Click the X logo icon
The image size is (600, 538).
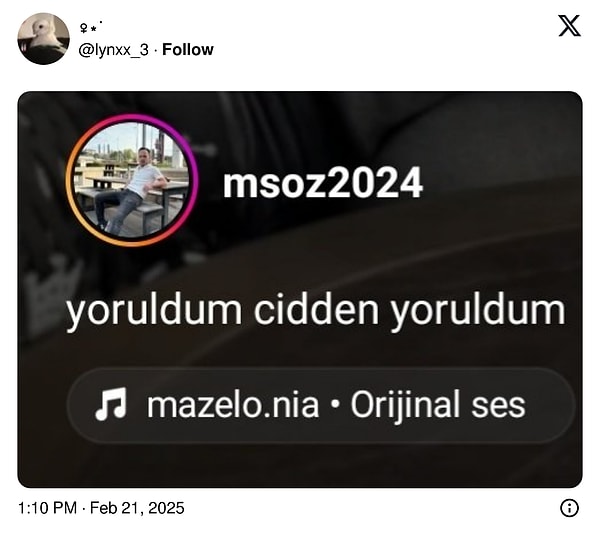point(569,26)
